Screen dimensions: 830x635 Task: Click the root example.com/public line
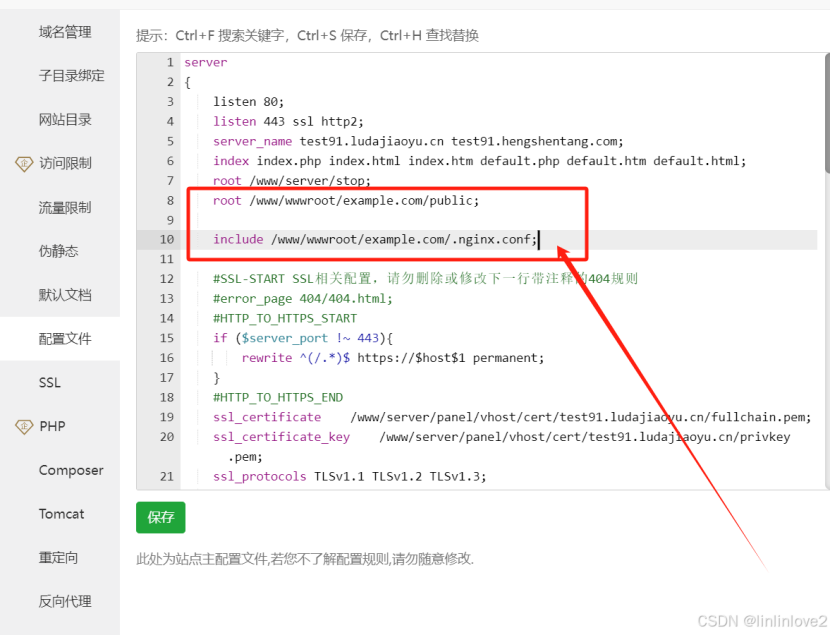pos(346,201)
